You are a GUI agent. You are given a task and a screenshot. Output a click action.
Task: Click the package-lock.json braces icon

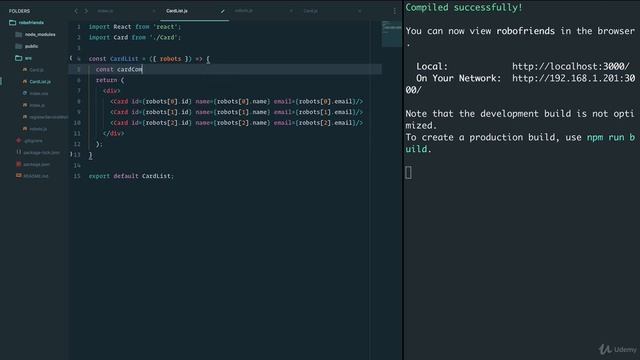pos(18,152)
